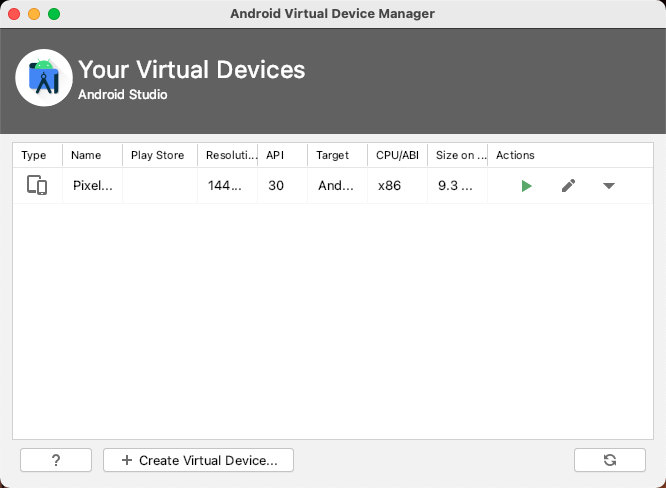Click the CPU/ABI column header
The width and height of the screenshot is (666, 488).
[397, 155]
